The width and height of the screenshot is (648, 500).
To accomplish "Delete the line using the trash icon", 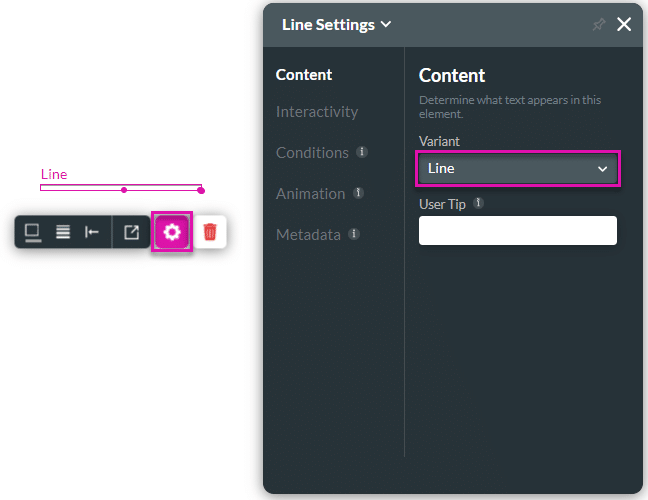I will click(210, 232).
